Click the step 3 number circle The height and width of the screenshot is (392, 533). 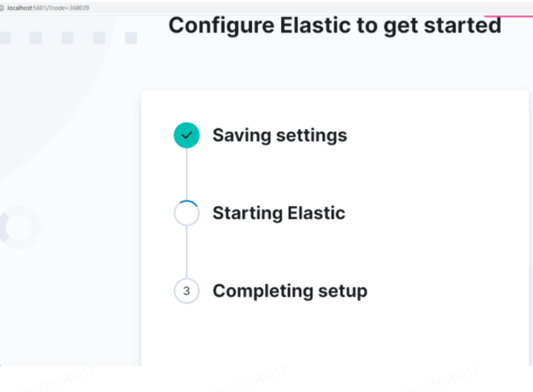click(186, 291)
